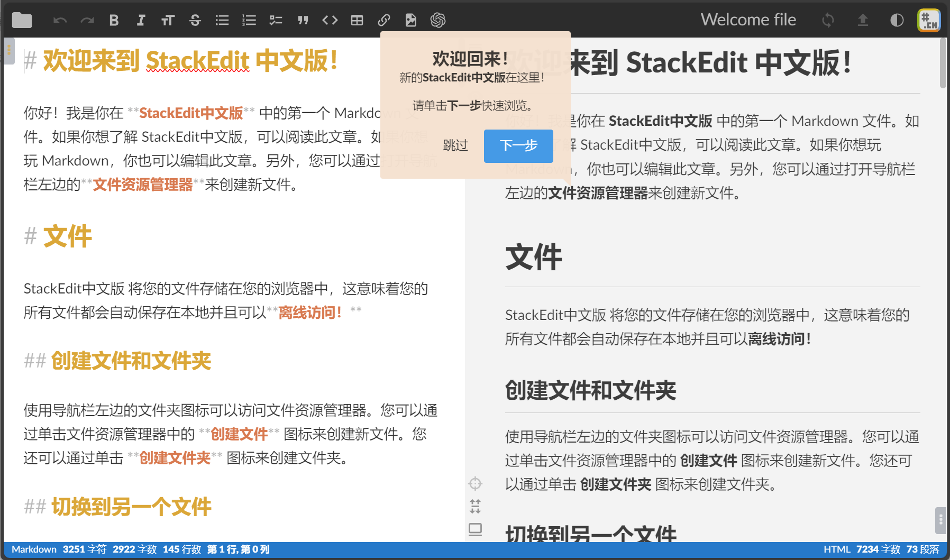950x560 pixels.
Task: Click the 下一步 next button
Action: click(x=518, y=145)
